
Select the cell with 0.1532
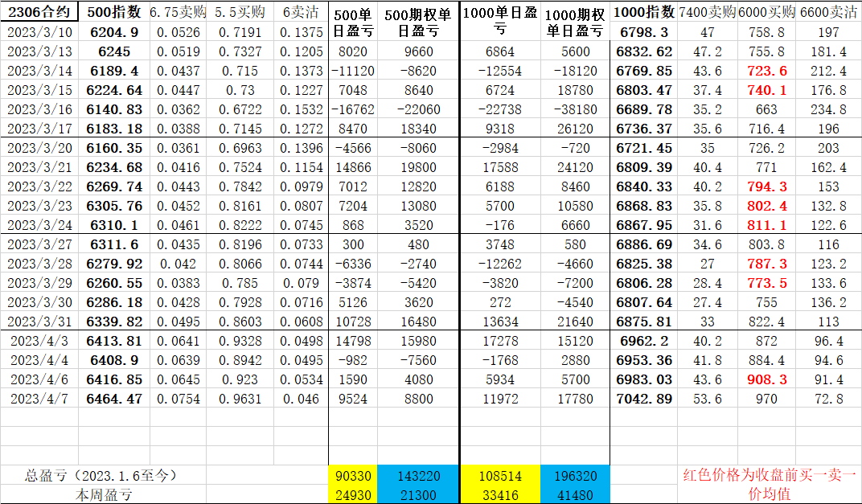tap(301, 109)
